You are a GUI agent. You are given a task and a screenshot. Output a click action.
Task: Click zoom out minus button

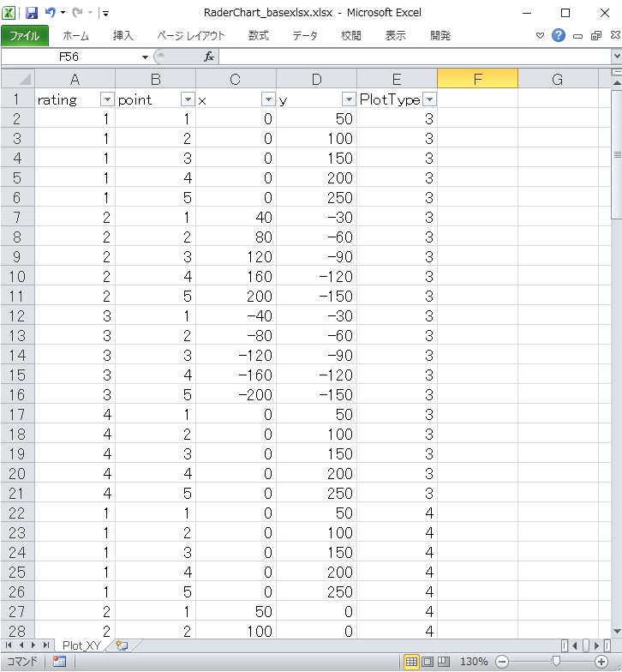pos(502,662)
